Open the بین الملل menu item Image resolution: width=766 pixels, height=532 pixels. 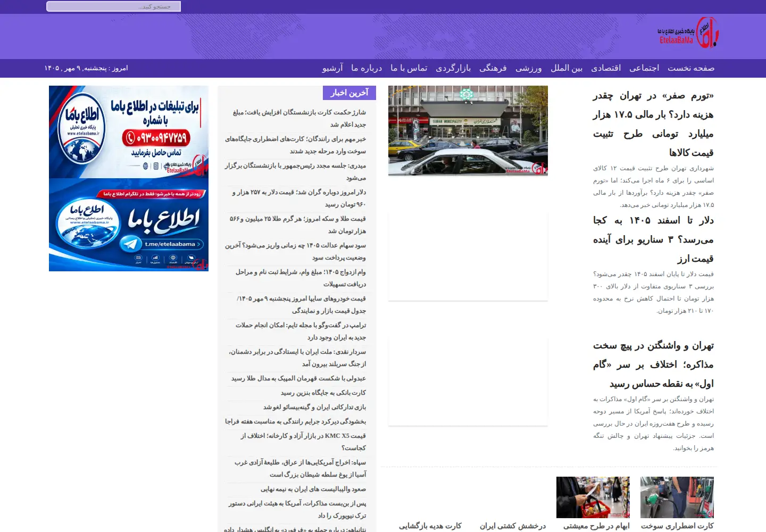click(567, 68)
